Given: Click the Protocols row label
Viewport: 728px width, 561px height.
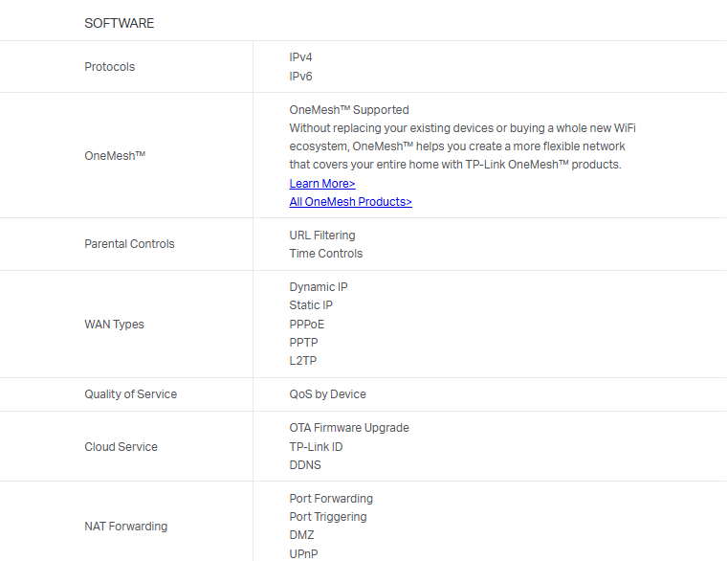Looking at the screenshot, I should pyautogui.click(x=110, y=67).
